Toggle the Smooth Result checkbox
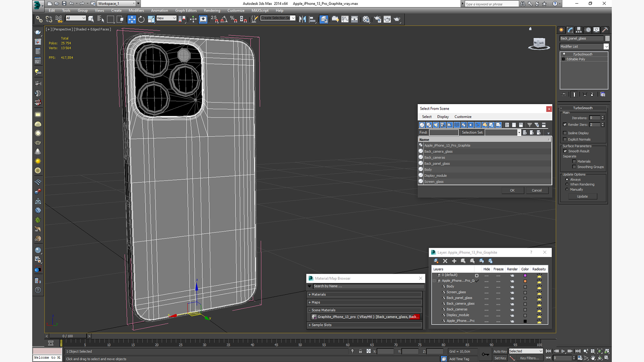The height and width of the screenshot is (362, 644). point(565,151)
